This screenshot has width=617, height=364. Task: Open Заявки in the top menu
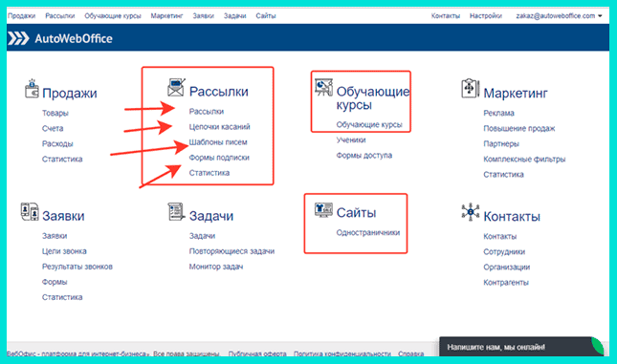(x=204, y=16)
